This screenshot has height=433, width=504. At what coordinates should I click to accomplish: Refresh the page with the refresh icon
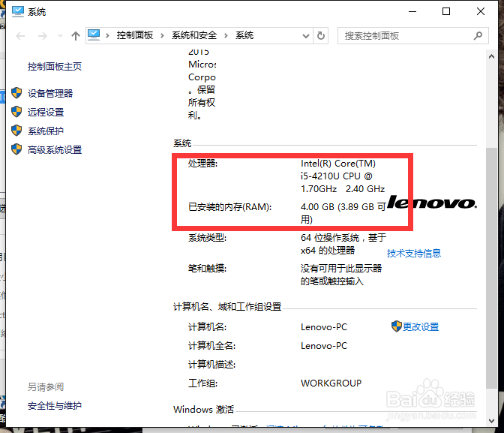[321, 35]
